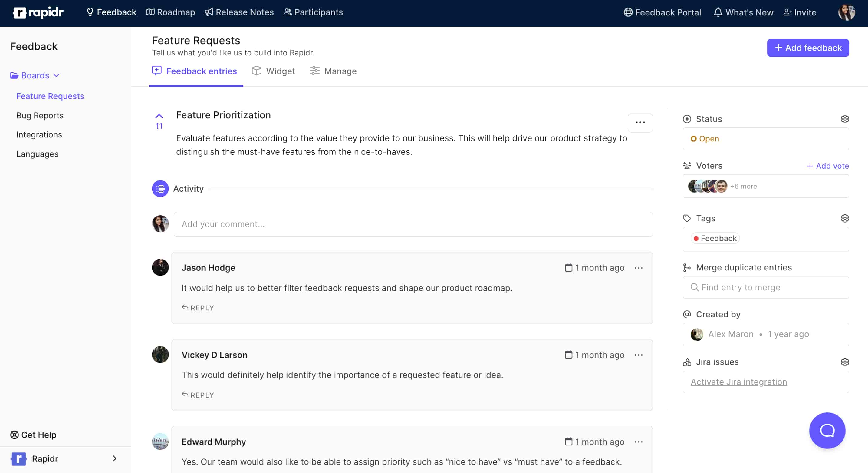868x473 pixels.
Task: Click the comment input field
Action: click(x=413, y=224)
